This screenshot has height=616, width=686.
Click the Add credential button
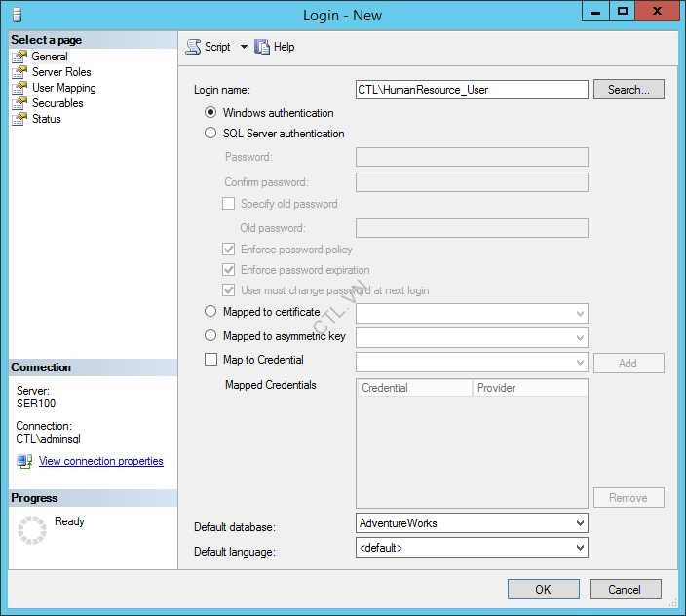click(x=629, y=364)
